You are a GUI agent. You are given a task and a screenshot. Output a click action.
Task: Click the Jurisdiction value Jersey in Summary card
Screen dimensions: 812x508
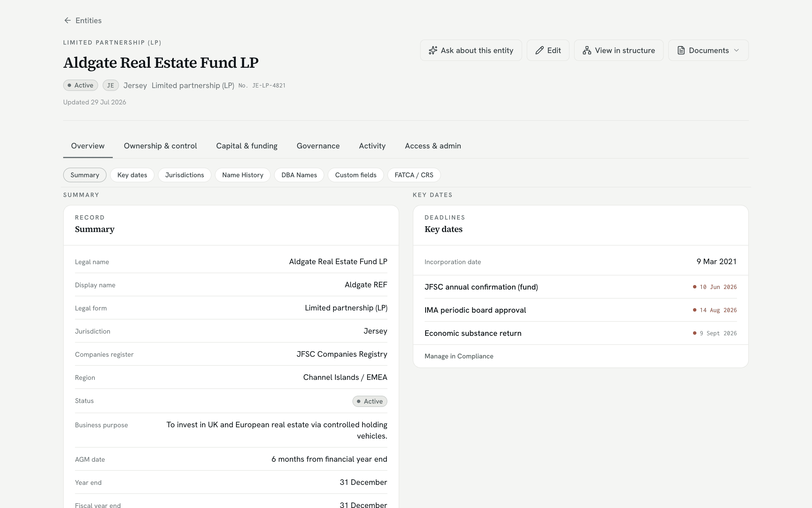click(x=375, y=331)
